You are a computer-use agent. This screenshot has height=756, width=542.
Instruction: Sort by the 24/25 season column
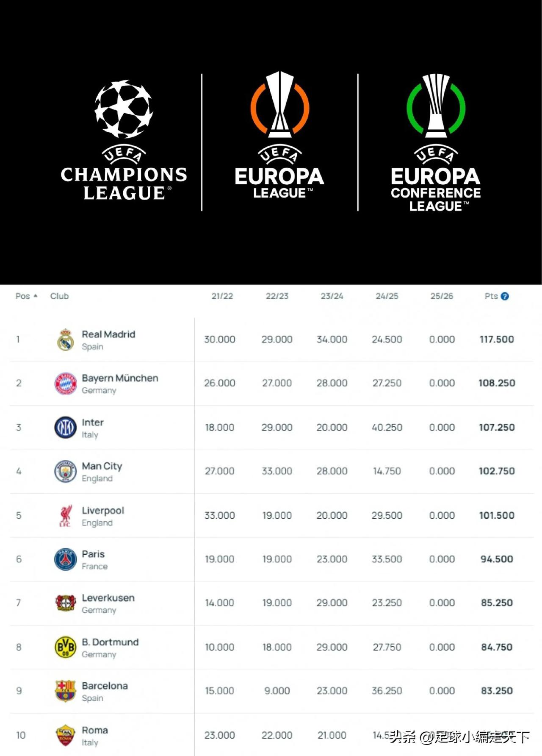click(387, 296)
